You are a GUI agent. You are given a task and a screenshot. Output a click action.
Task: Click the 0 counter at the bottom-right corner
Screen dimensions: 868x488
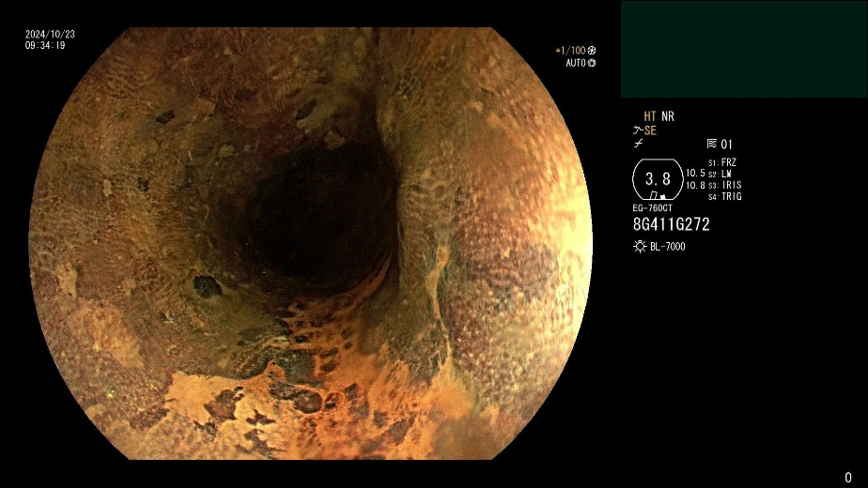tap(848, 478)
